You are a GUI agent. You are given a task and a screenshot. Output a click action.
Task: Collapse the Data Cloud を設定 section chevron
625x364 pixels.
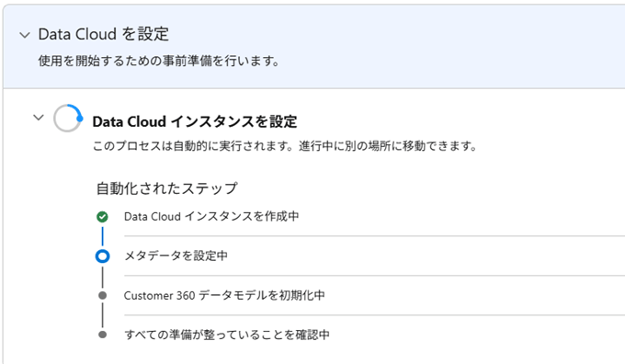(25, 35)
